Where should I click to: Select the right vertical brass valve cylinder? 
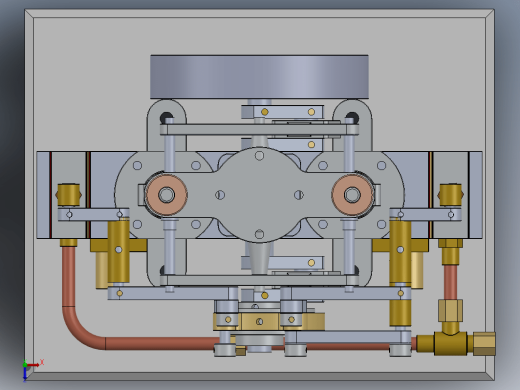pos(400,252)
